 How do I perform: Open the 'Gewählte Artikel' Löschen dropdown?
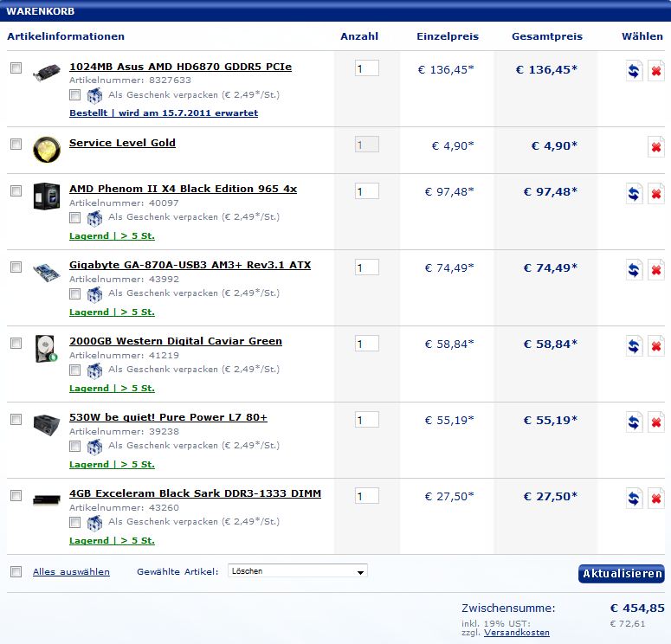click(298, 571)
